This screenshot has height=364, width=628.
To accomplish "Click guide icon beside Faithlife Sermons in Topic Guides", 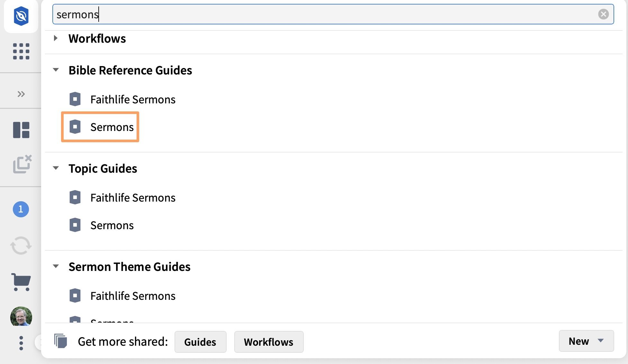I will [x=75, y=197].
